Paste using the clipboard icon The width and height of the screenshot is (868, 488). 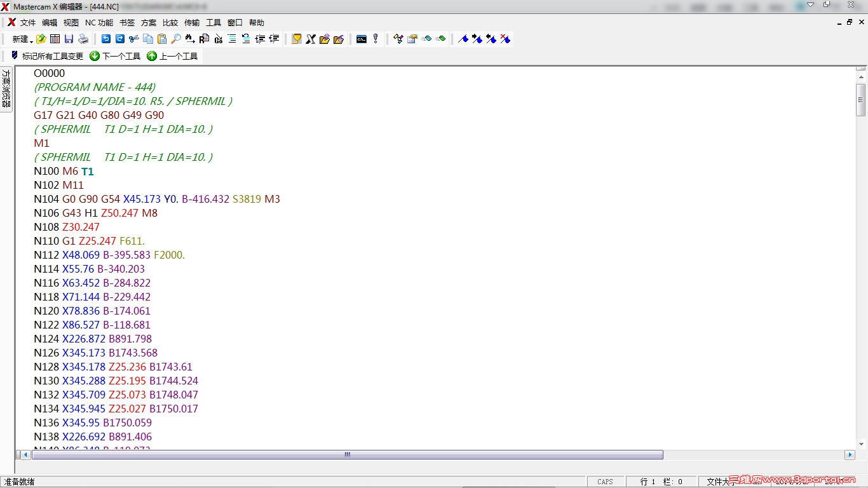161,39
